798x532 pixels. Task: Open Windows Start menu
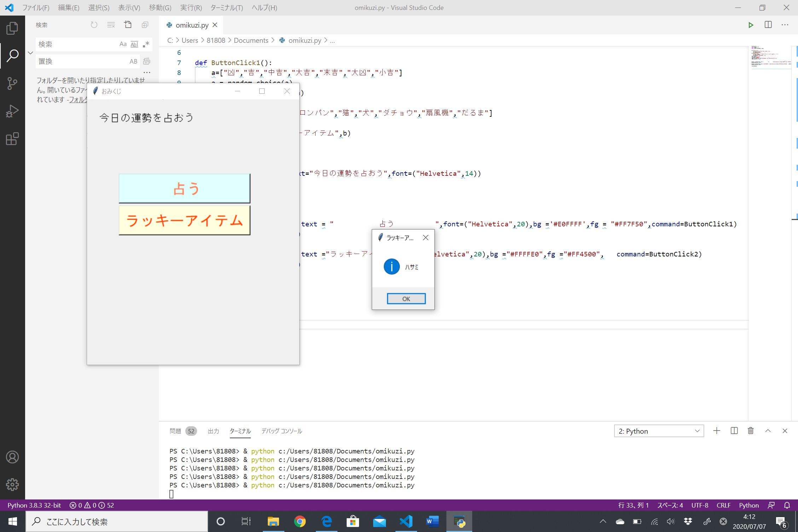pos(12,521)
